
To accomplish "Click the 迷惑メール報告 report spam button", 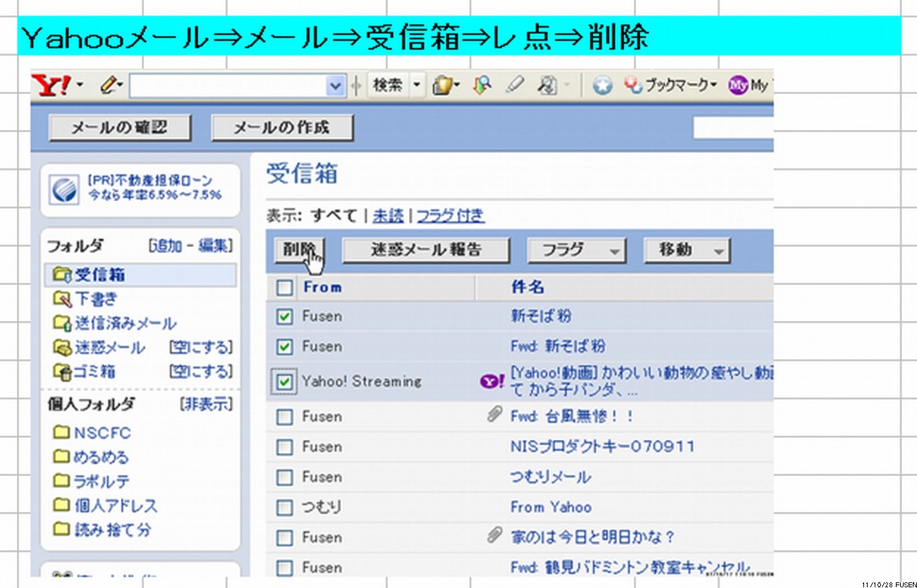I will pos(425,250).
